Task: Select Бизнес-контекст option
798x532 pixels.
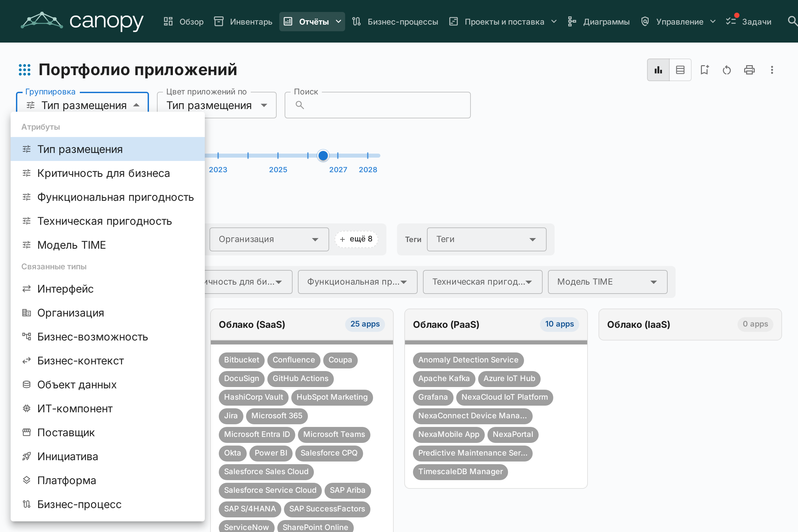Action: pos(107,361)
